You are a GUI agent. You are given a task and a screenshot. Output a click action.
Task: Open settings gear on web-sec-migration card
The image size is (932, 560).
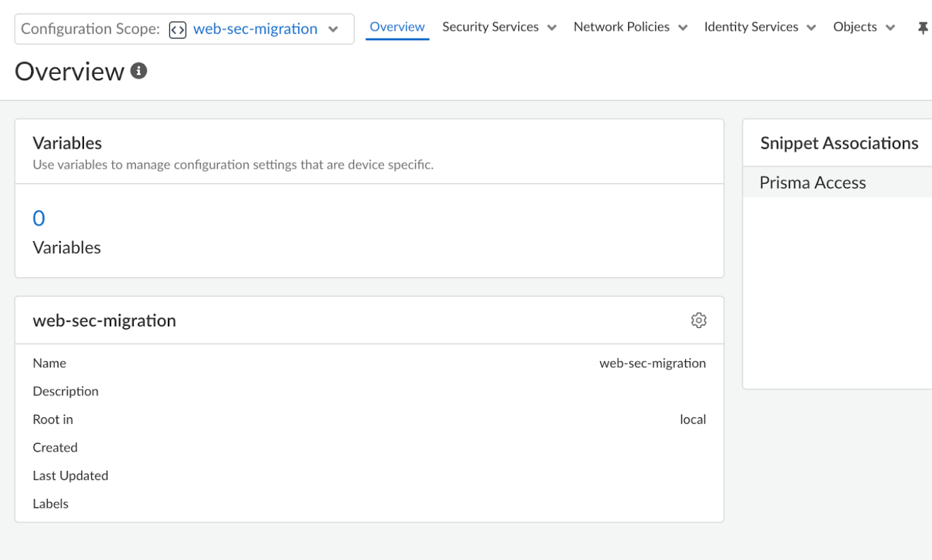[x=698, y=320]
